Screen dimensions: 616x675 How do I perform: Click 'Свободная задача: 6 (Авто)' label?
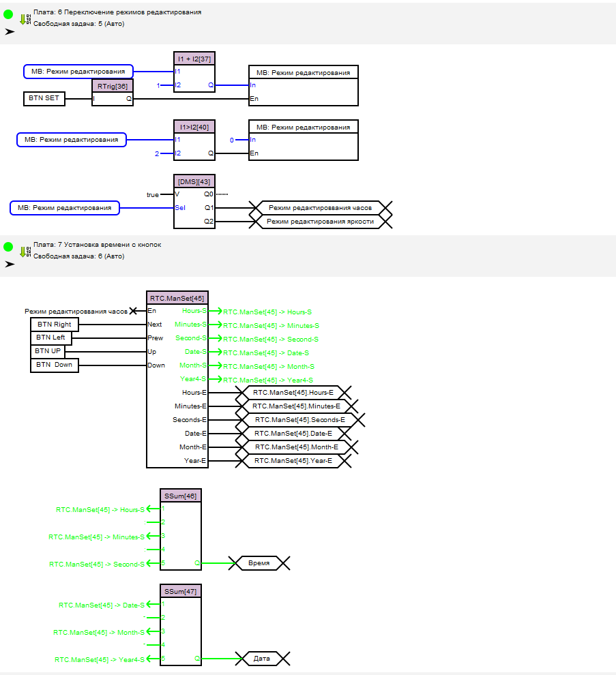[79, 256]
